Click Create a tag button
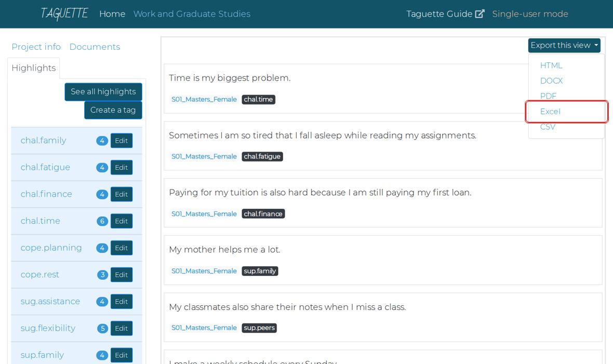 (113, 110)
